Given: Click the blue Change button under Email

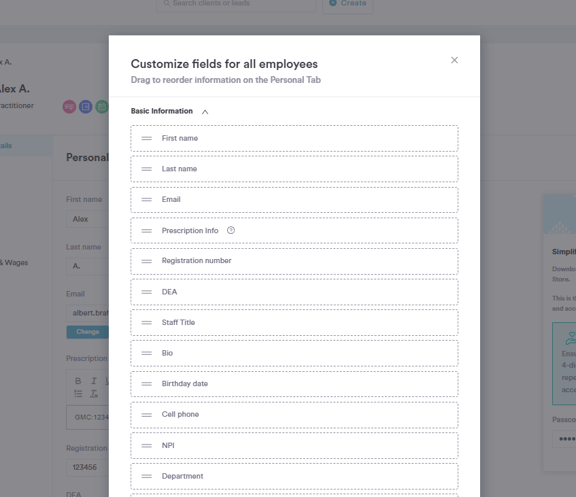Looking at the screenshot, I should coord(87,332).
